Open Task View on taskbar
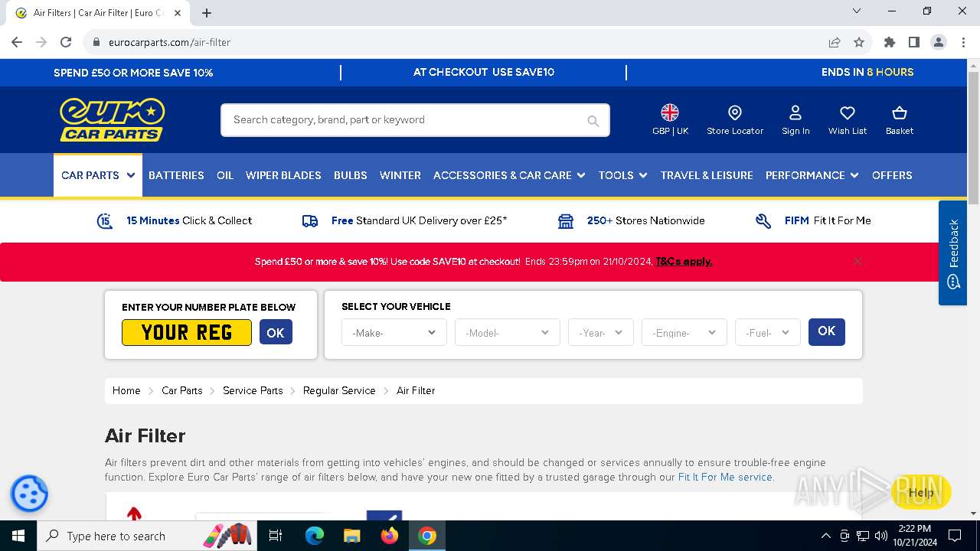 pyautogui.click(x=276, y=536)
